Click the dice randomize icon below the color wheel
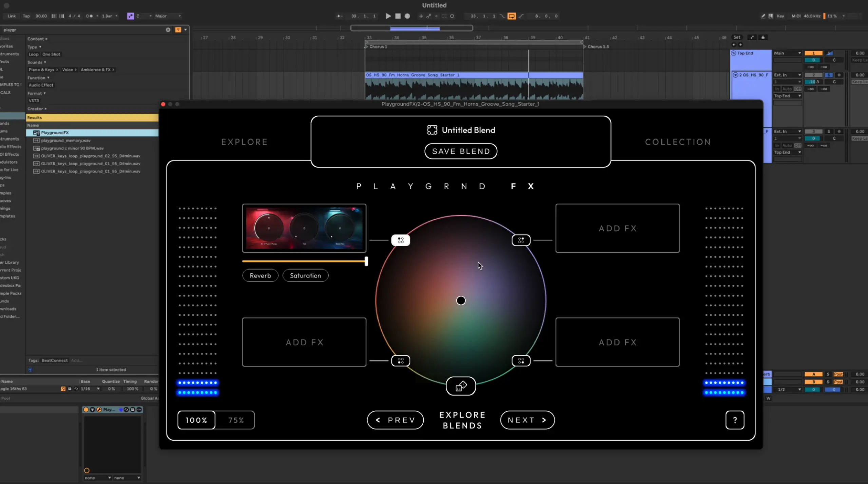 coord(461,386)
